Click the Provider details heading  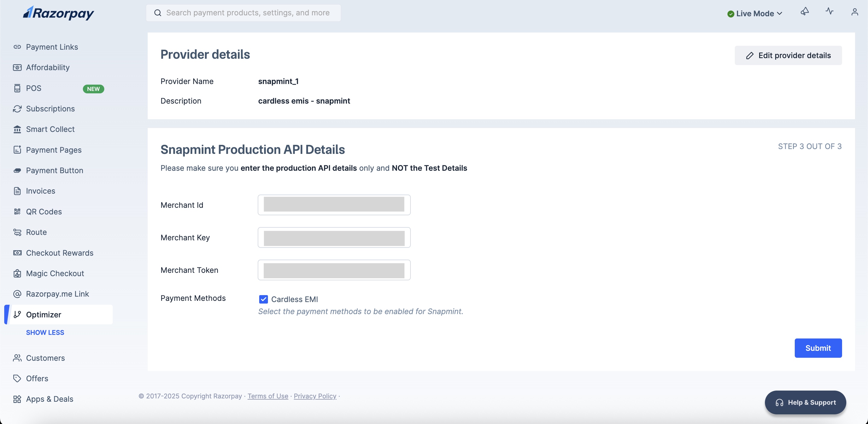pos(205,55)
